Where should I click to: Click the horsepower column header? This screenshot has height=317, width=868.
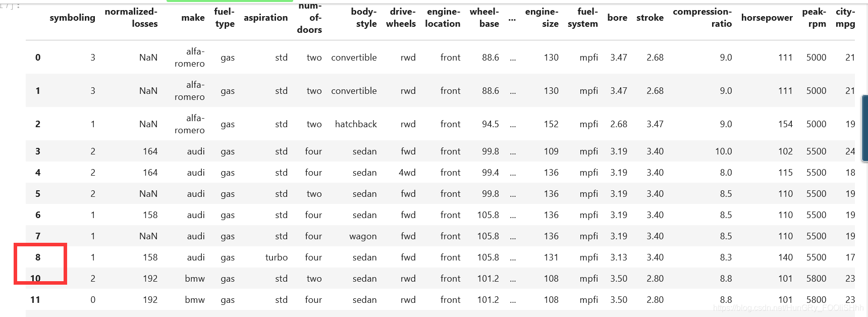(x=767, y=18)
